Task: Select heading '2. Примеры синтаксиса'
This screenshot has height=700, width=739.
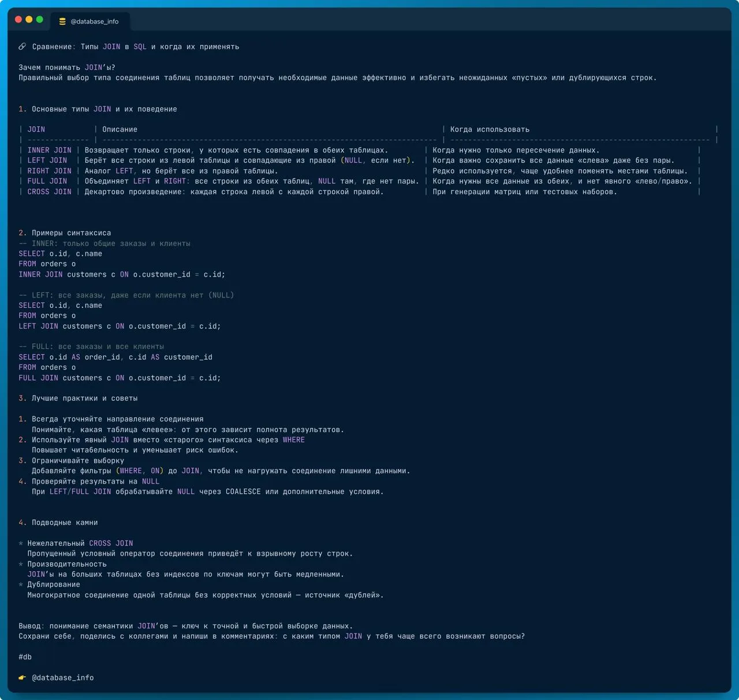Action: [x=65, y=233]
